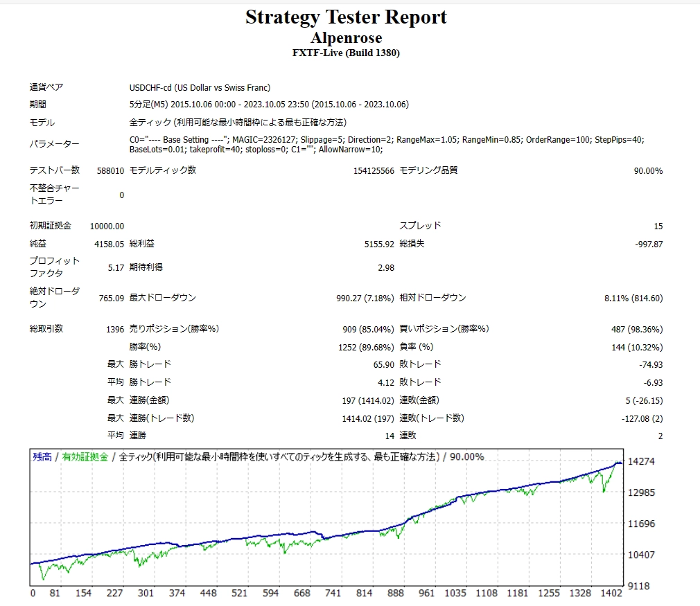Click the blue 残高 balance legend label
This screenshot has width=700, height=606.
coord(42,457)
